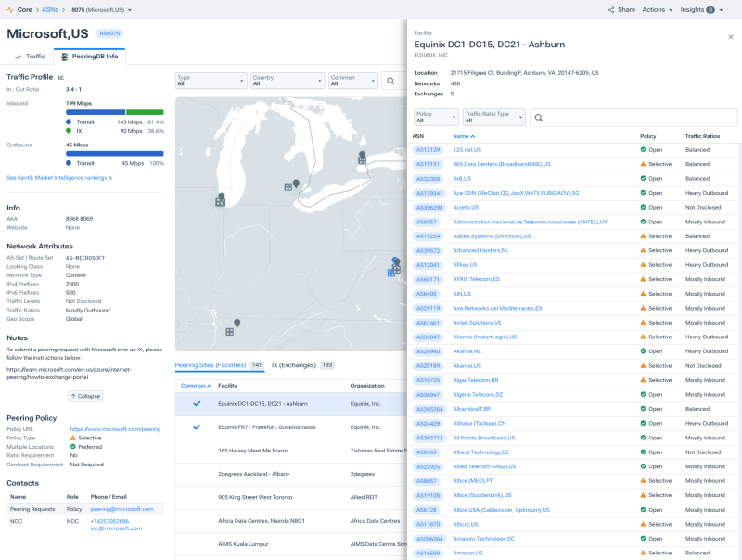Open the Actions dropdown menu

658,10
